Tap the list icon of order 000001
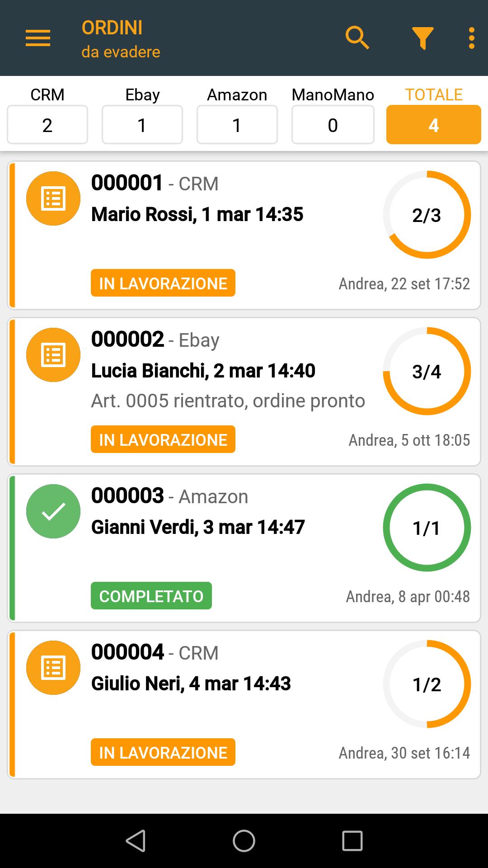488x868 pixels. click(x=53, y=198)
